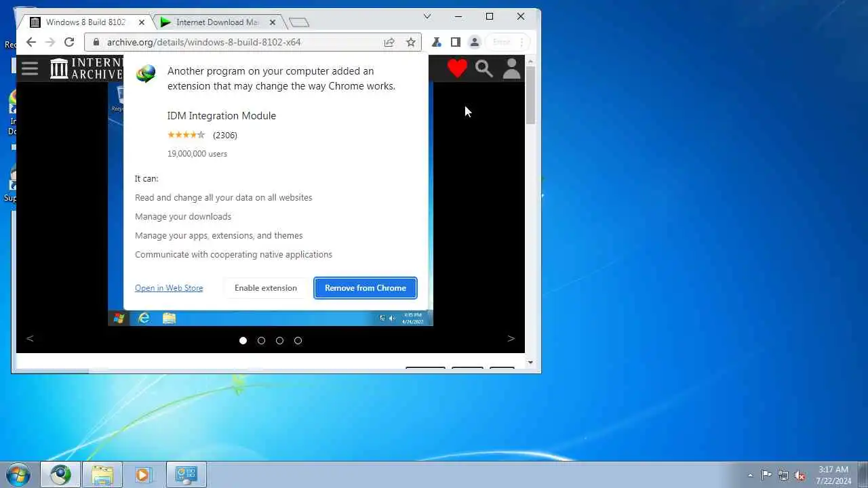Click Manage your downloads permission text

click(x=183, y=217)
